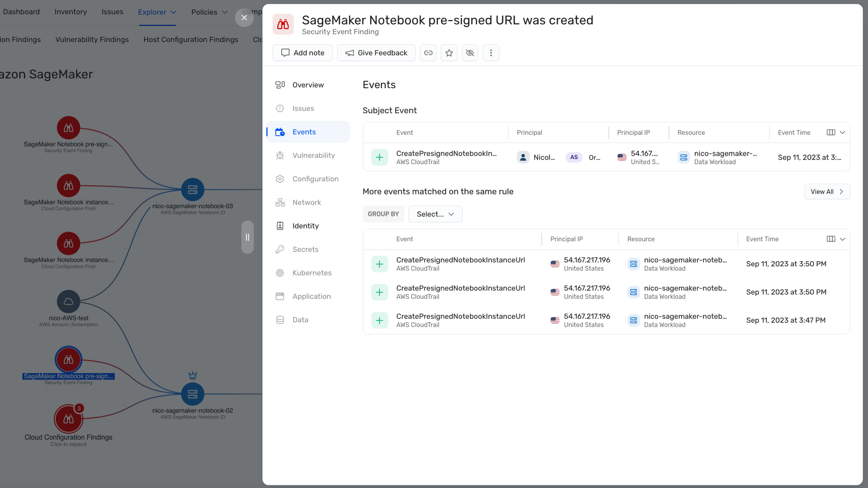
Task: Expand the subject event CreatePresignedNotebookIn... row
Action: coord(380,157)
